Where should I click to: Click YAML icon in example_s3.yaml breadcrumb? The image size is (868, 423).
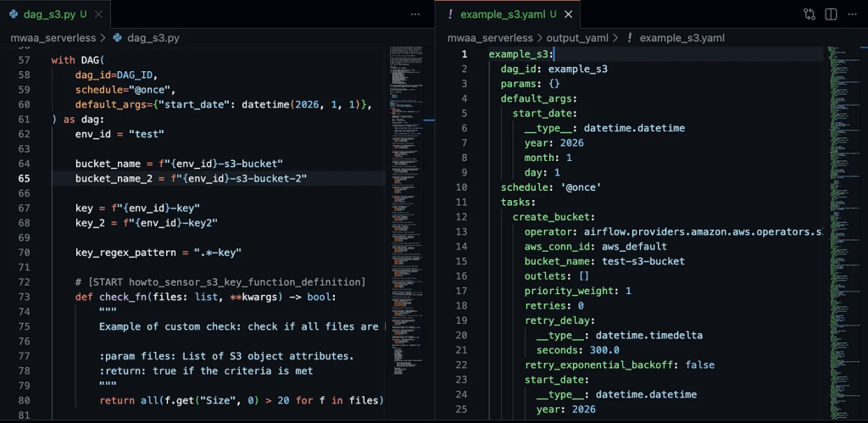click(629, 38)
